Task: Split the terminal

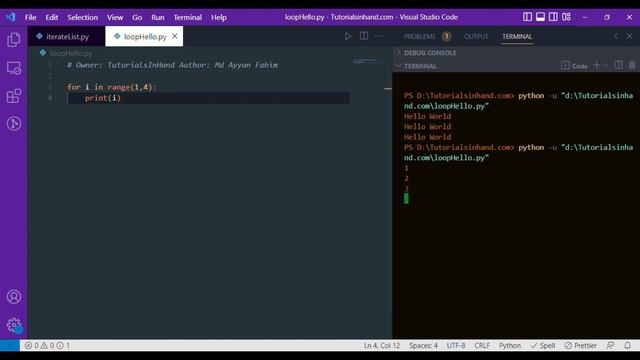Action: click(x=619, y=65)
